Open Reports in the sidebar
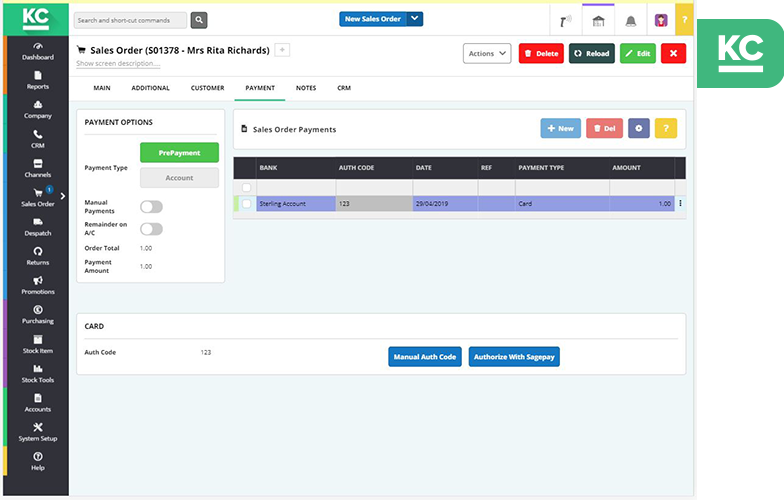The width and height of the screenshot is (784, 500). tap(38, 80)
